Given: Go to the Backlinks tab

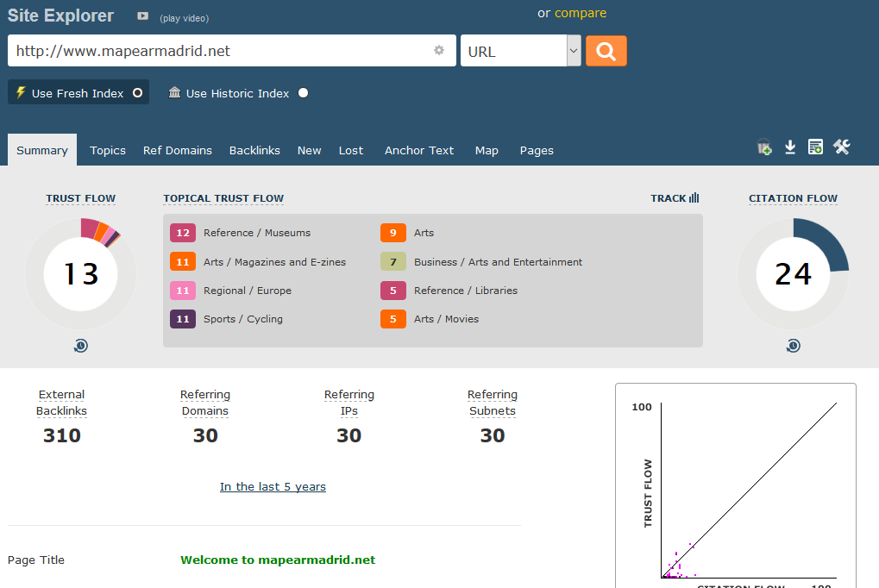Looking at the screenshot, I should tap(254, 150).
